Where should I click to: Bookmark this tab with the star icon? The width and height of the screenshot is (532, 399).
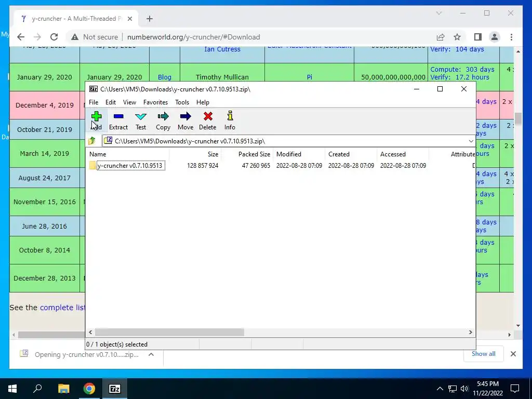457,37
